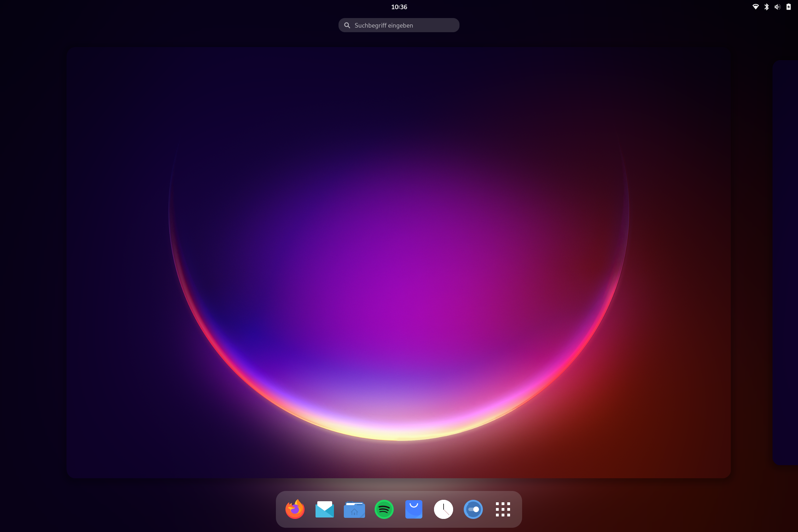This screenshot has height=532, width=798.
Task: Click the Wi-Fi status icon
Action: 756,7
